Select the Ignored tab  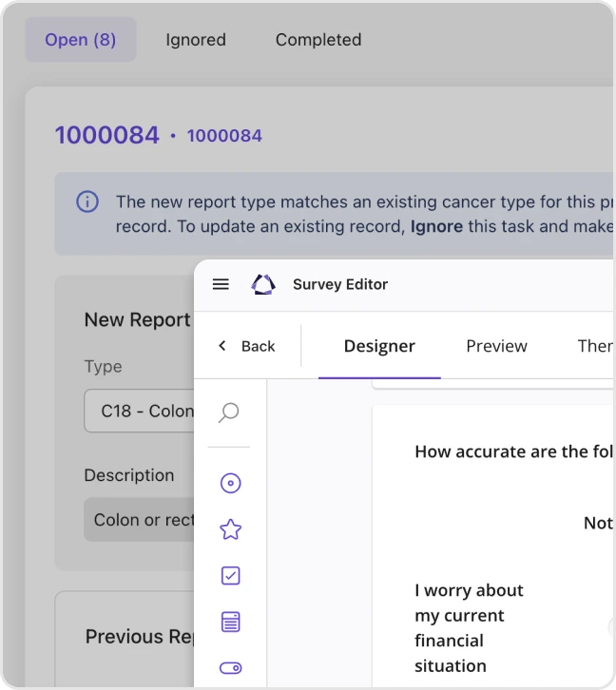click(x=196, y=40)
